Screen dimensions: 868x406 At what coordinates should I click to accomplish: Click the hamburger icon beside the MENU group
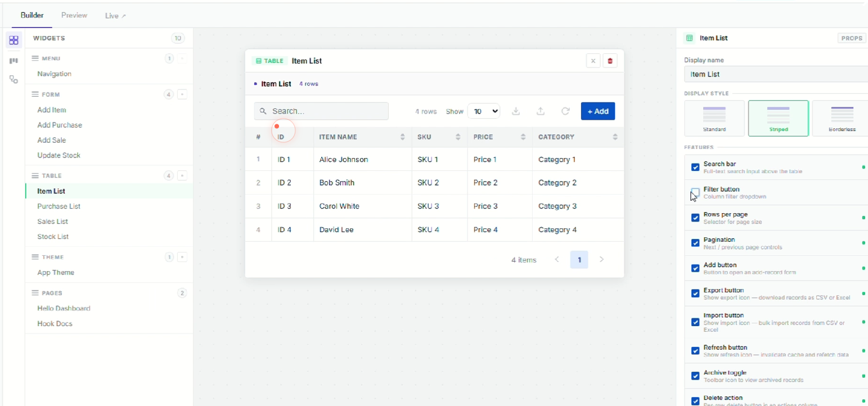(35, 58)
